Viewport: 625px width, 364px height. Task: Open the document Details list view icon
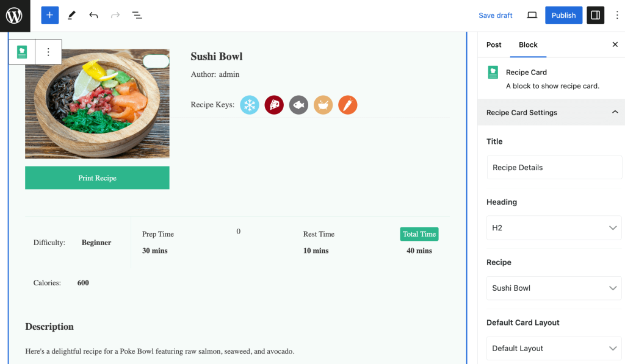click(137, 15)
